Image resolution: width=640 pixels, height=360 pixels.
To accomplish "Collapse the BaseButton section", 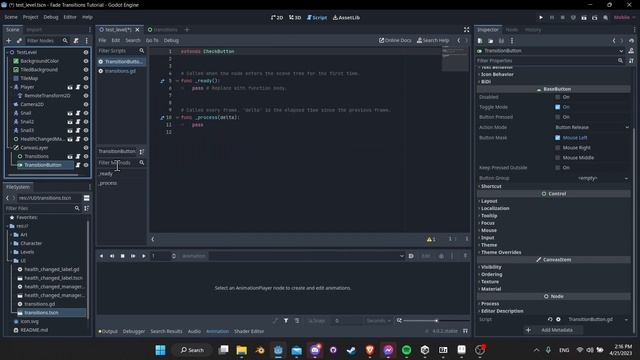I will pyautogui.click(x=554, y=89).
